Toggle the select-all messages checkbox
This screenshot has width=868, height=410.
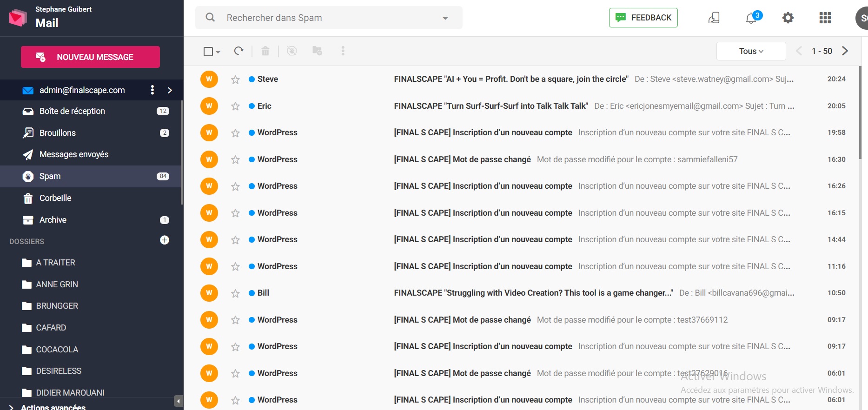(x=208, y=51)
